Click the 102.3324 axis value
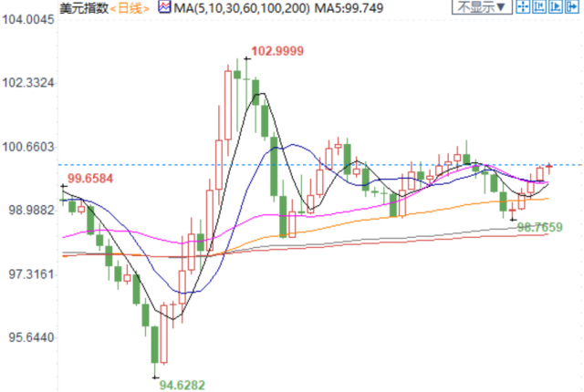This screenshot has height=392, width=584. click(28, 83)
